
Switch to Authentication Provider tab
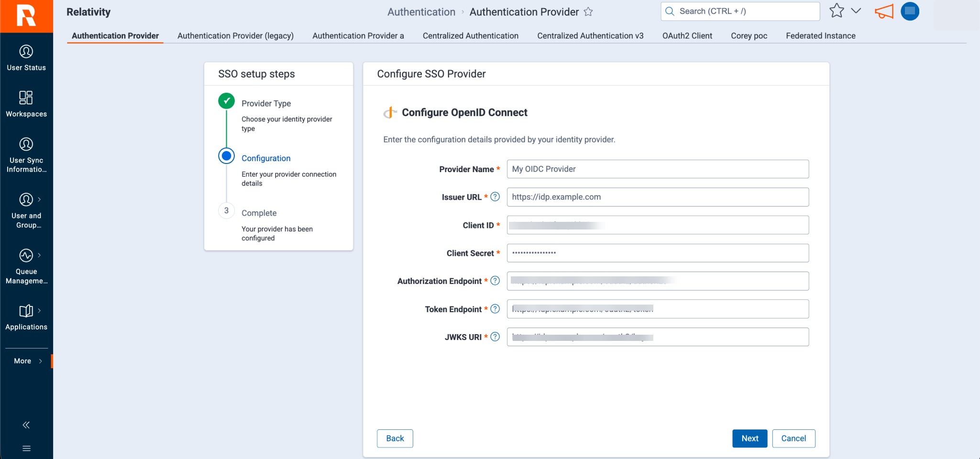pyautogui.click(x=115, y=36)
